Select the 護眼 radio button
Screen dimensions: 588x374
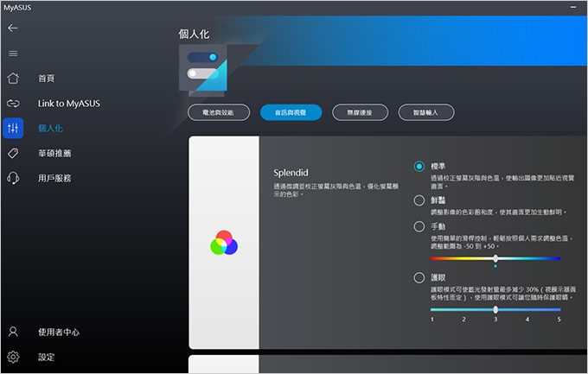click(419, 277)
